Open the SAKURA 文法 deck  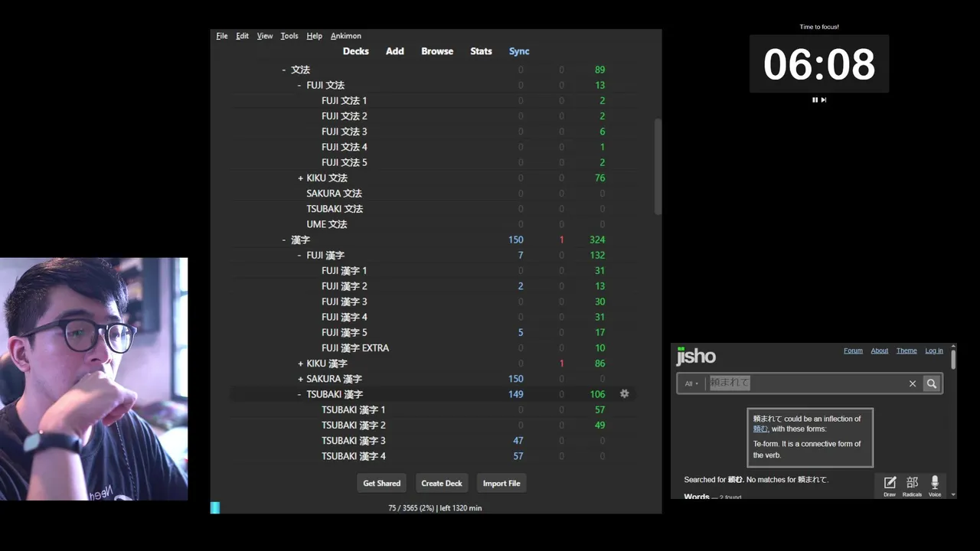click(334, 193)
